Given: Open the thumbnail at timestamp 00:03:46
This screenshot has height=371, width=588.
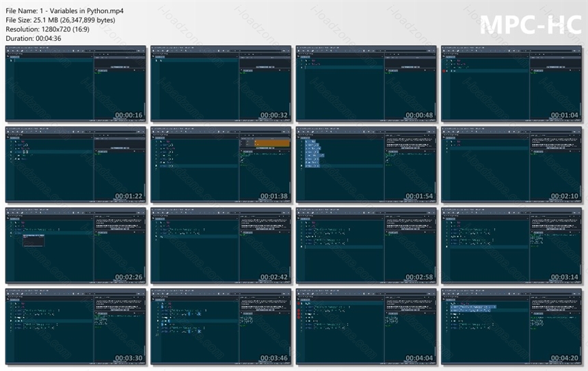Looking at the screenshot, I should (221, 327).
